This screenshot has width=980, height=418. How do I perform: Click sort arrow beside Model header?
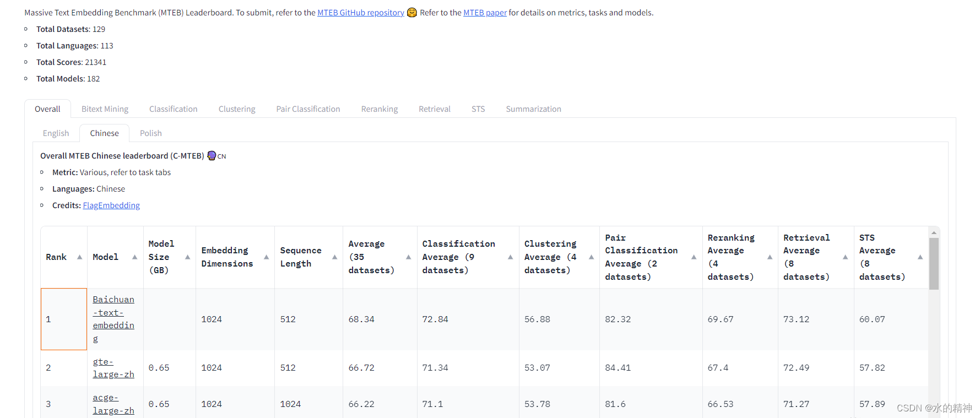tap(134, 257)
